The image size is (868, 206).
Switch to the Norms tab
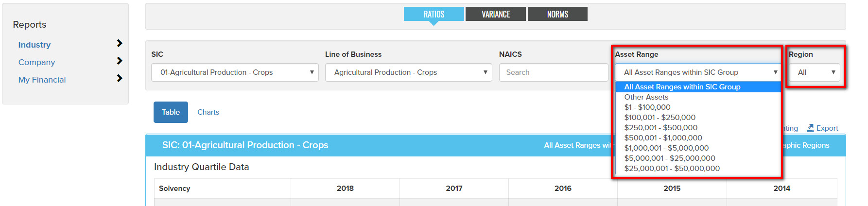557,14
